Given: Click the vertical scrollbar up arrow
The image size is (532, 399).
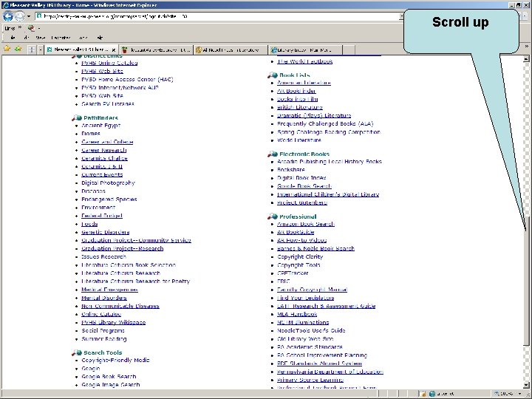Looking at the screenshot, I should click(526, 58).
